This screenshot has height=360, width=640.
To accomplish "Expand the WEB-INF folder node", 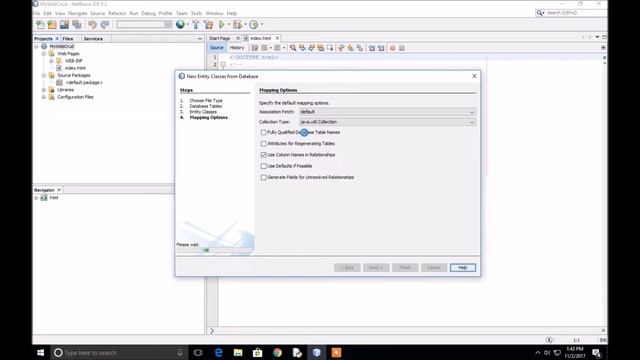I will click(x=51, y=61).
